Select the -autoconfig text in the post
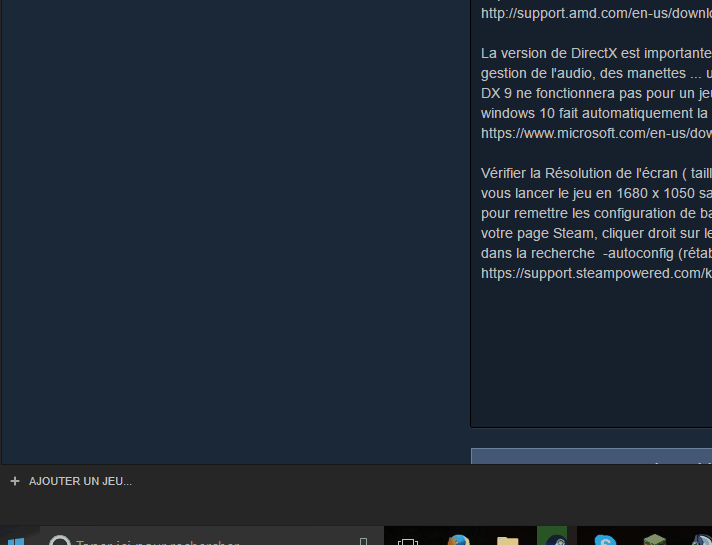The image size is (712, 545). pyautogui.click(x=638, y=253)
